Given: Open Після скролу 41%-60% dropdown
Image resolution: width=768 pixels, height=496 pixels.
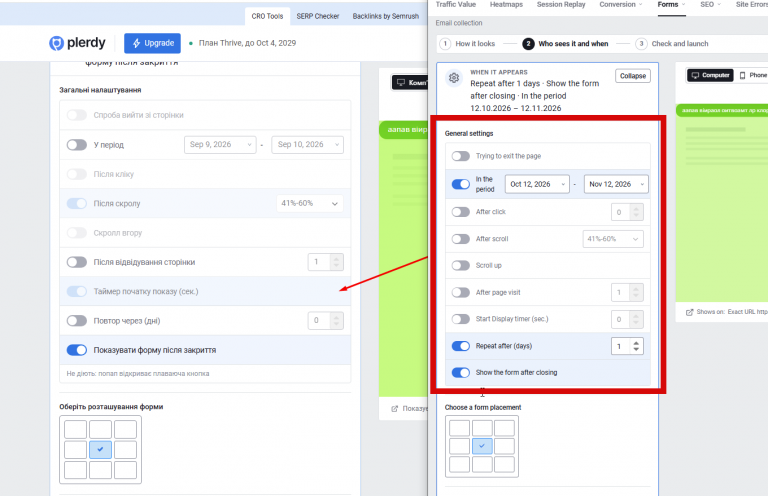Looking at the screenshot, I should pyautogui.click(x=310, y=203).
